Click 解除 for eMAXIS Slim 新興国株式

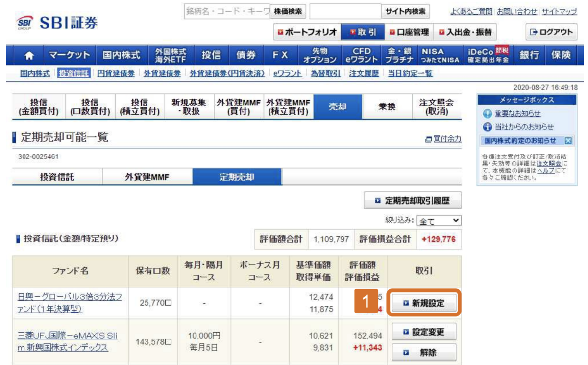424,352
